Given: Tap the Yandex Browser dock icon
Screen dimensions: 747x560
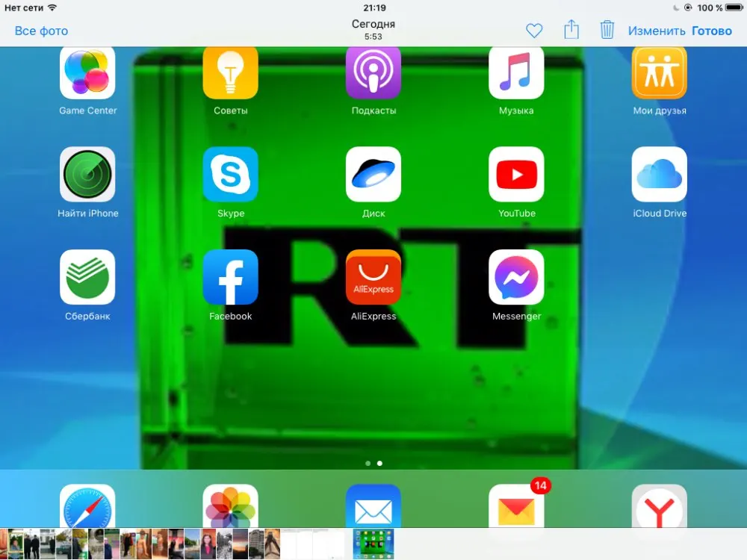Looking at the screenshot, I should 660,506.
